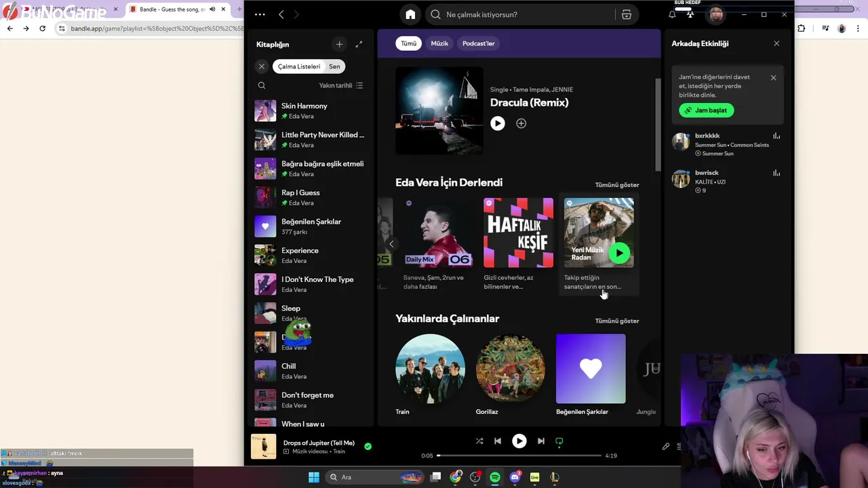Click the Jam başlat button
Screen dimensions: 868x488
(x=706, y=110)
